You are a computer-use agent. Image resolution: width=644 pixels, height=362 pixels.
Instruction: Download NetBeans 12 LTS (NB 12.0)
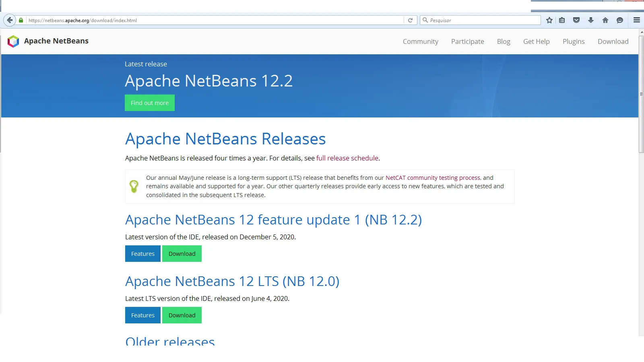[182, 315]
